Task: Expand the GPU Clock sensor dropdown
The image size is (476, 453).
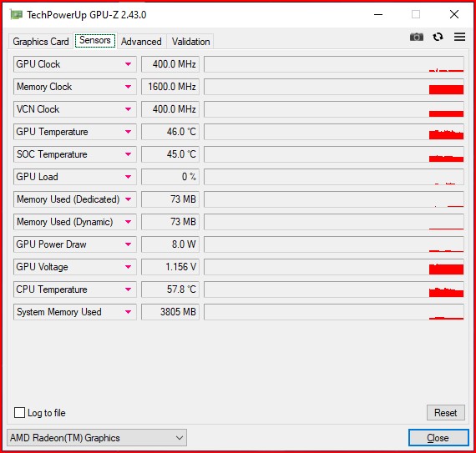Action: (x=128, y=64)
